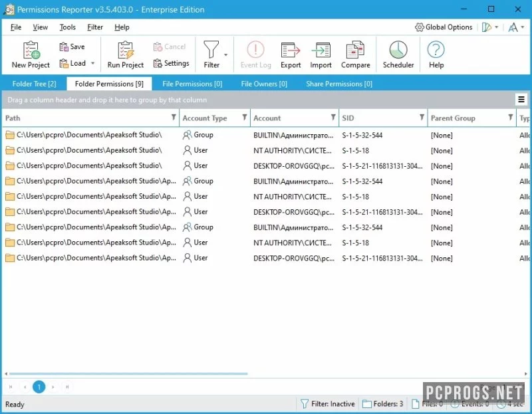Click User icon in second row
532x414 pixels.
tap(187, 150)
